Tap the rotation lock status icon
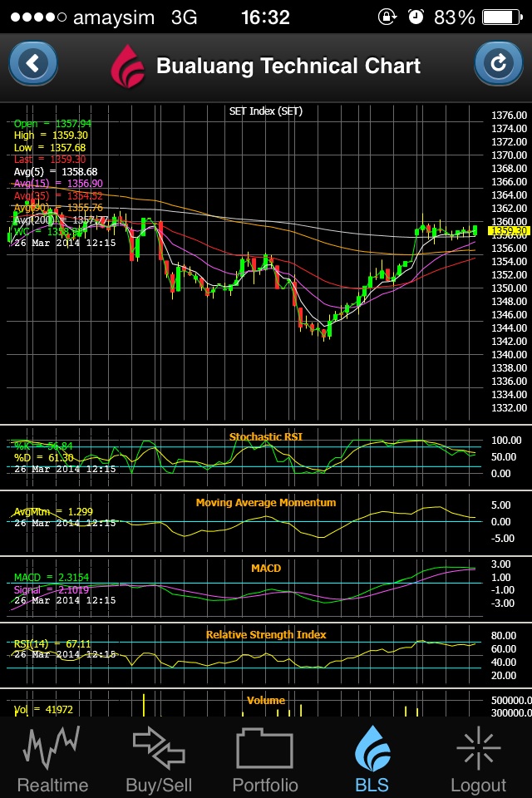532x798 pixels. point(387,17)
